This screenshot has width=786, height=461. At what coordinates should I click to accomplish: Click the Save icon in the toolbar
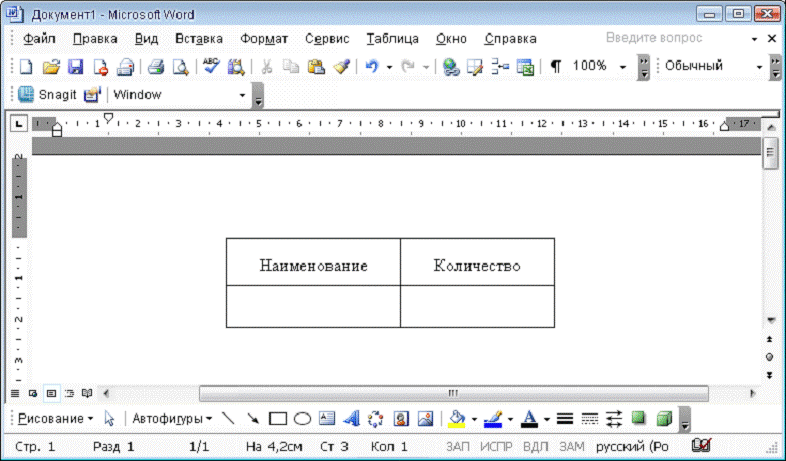click(76, 66)
